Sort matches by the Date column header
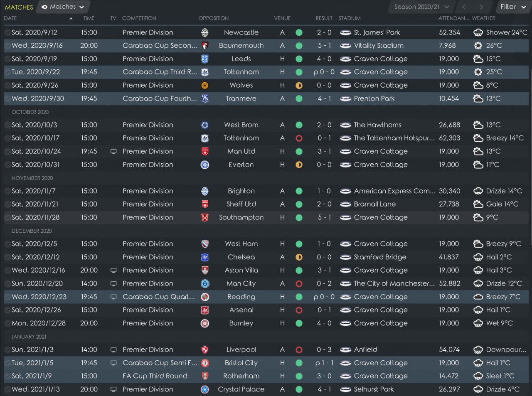This screenshot has width=532, height=396. [x=10, y=18]
